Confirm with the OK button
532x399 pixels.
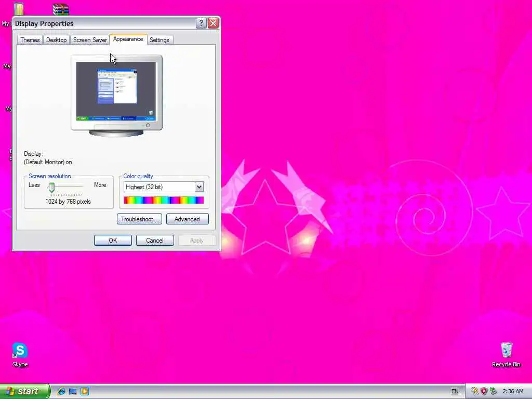[113, 240]
